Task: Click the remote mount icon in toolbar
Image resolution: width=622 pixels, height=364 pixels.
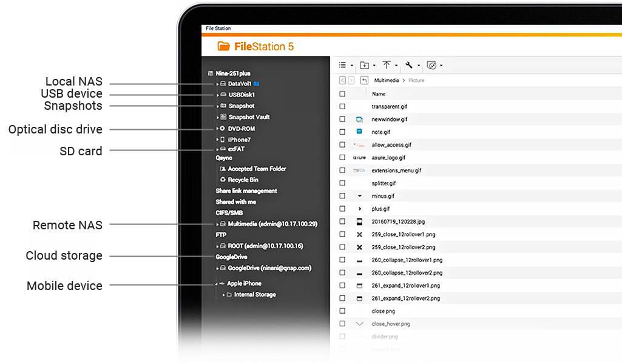Action: 431,66
